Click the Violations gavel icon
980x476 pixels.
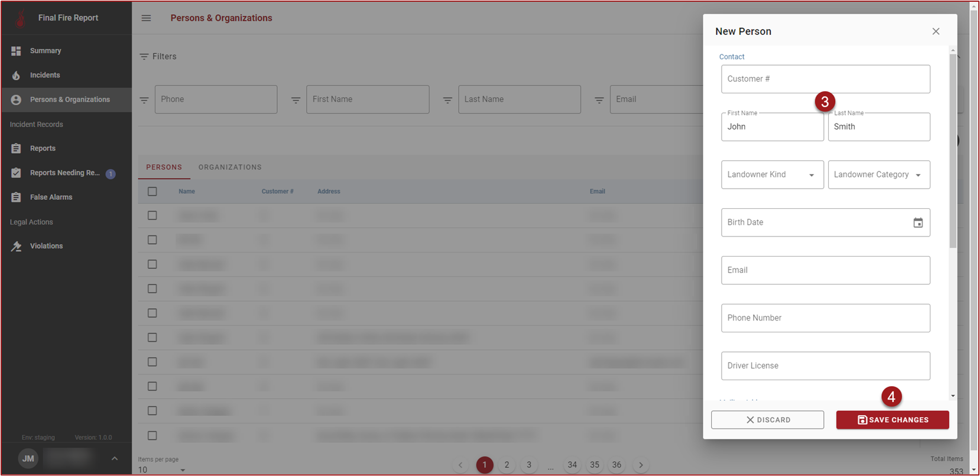click(16, 246)
